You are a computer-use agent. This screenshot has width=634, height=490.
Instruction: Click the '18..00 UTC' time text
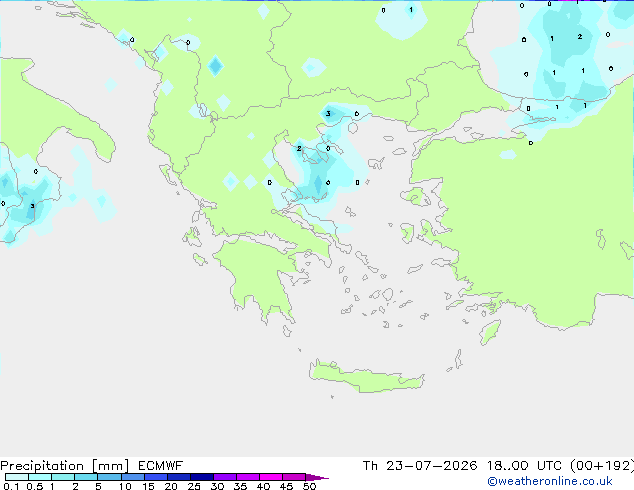(x=524, y=466)
